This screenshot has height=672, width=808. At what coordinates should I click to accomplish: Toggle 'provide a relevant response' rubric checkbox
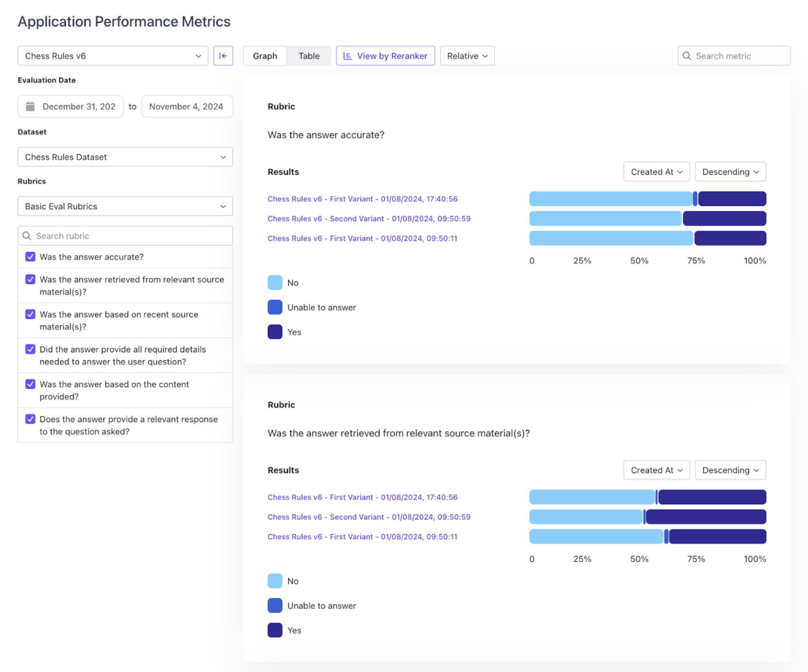[x=30, y=419]
